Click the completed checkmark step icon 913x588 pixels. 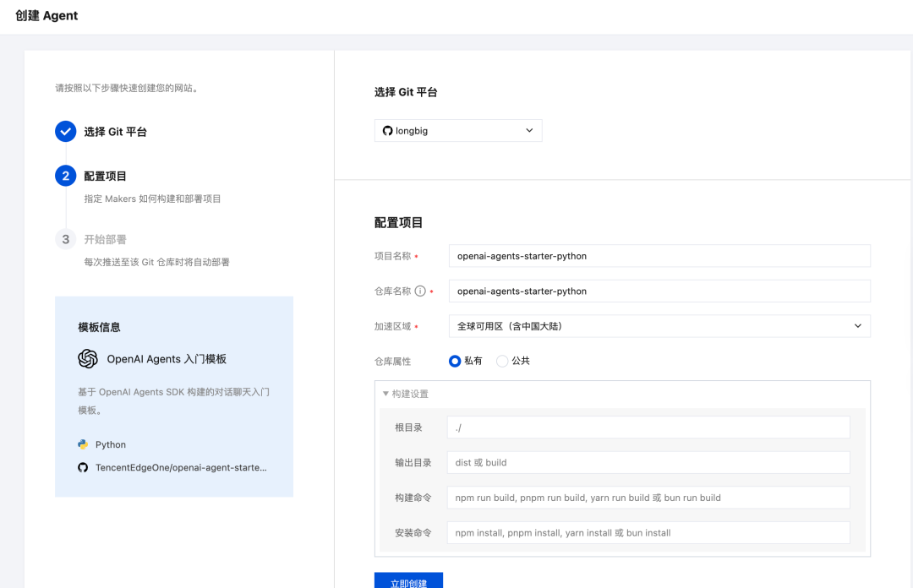tap(66, 132)
